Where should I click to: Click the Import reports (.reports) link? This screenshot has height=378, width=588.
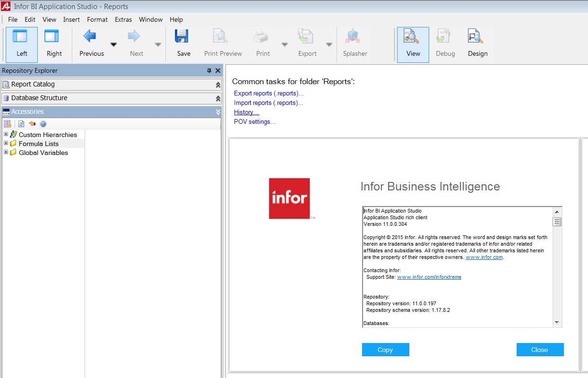tap(268, 103)
